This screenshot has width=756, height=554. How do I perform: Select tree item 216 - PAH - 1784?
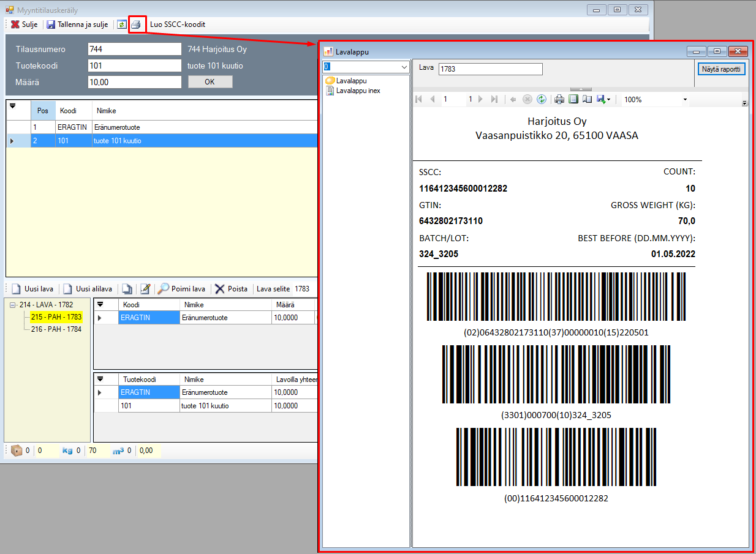[56, 329]
